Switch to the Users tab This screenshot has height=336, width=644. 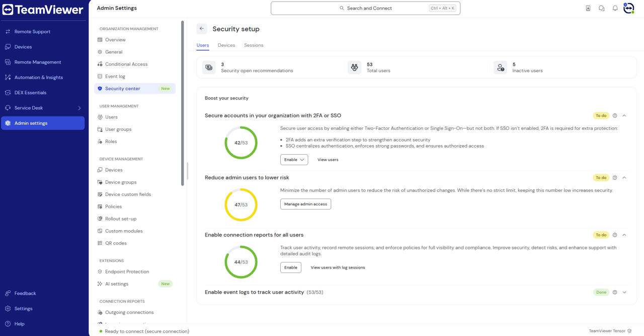[x=203, y=45]
